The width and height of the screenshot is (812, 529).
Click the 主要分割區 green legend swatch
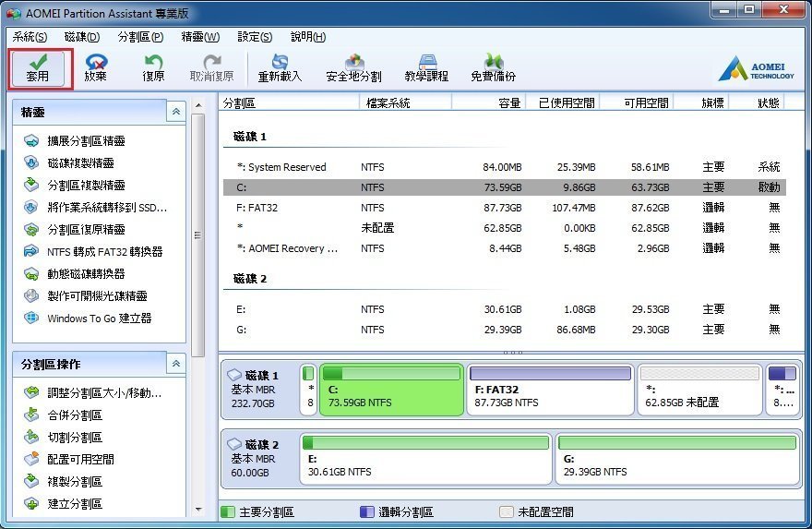point(228,511)
